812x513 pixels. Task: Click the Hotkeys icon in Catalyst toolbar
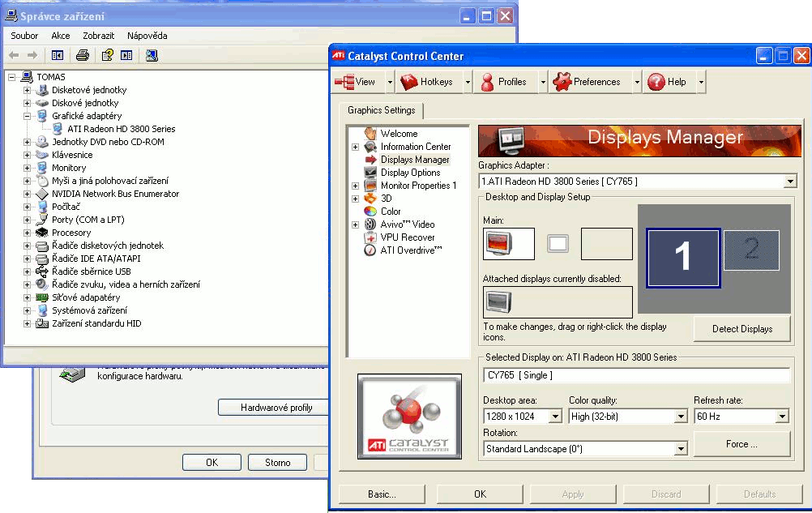409,82
